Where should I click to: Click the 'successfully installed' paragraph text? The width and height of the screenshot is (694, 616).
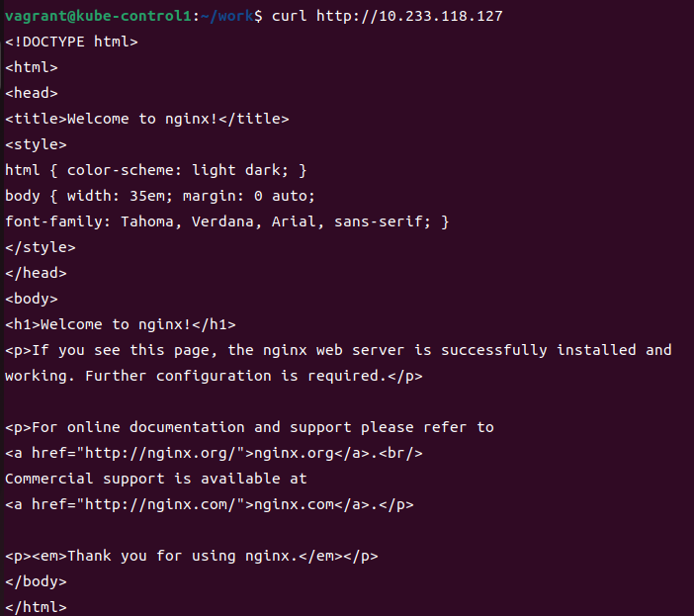point(538,350)
